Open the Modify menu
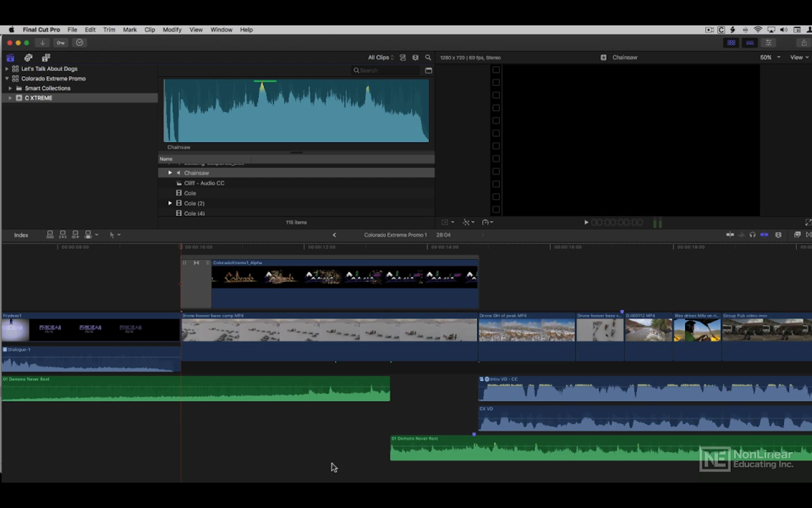Screen dimensions: 812x508 (172, 30)
